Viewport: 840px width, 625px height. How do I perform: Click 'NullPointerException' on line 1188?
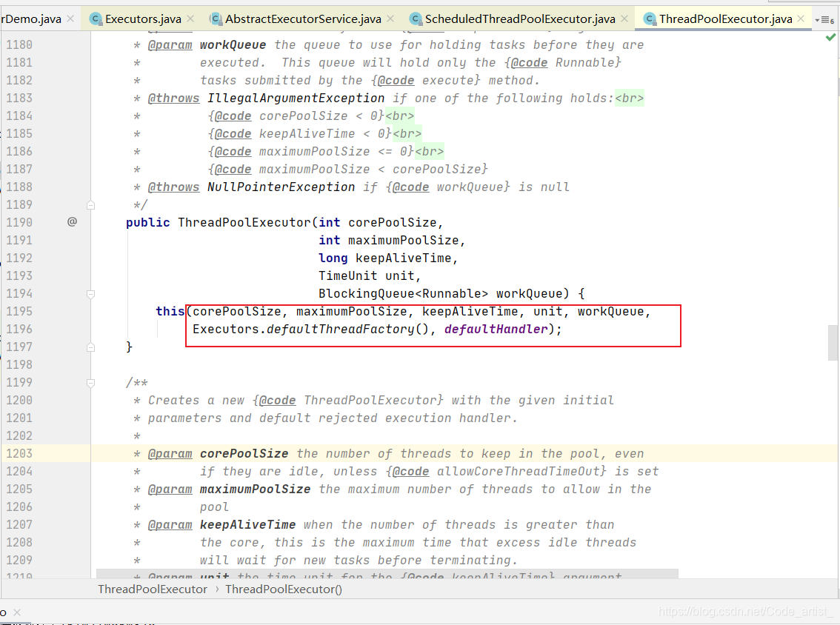(x=281, y=187)
